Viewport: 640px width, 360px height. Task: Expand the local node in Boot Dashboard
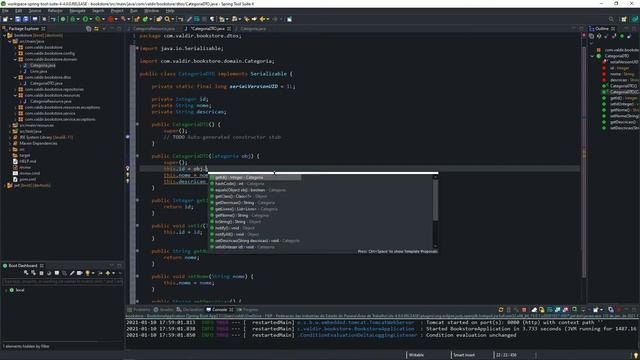6,290
